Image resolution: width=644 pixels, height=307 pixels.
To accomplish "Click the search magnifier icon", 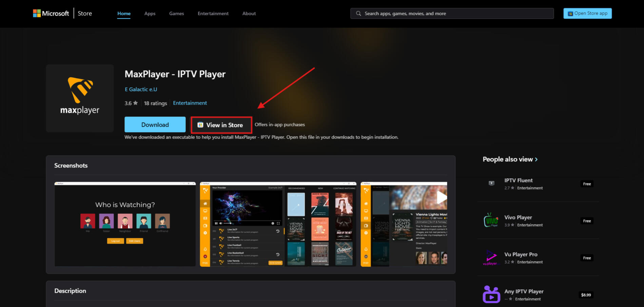I will click(358, 14).
